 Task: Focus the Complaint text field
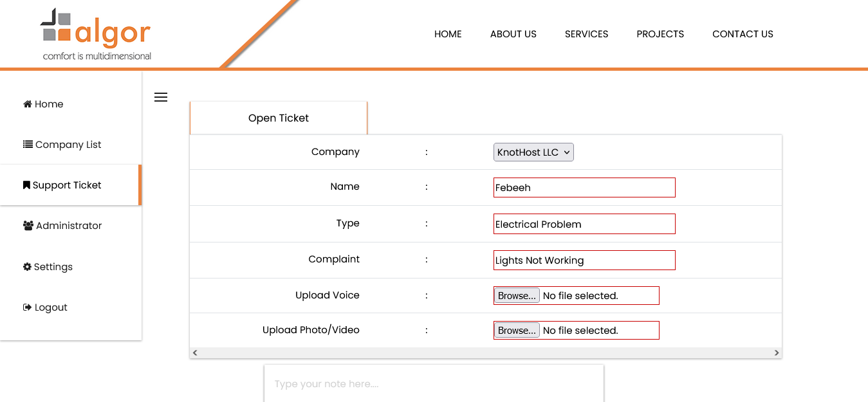[x=584, y=260]
